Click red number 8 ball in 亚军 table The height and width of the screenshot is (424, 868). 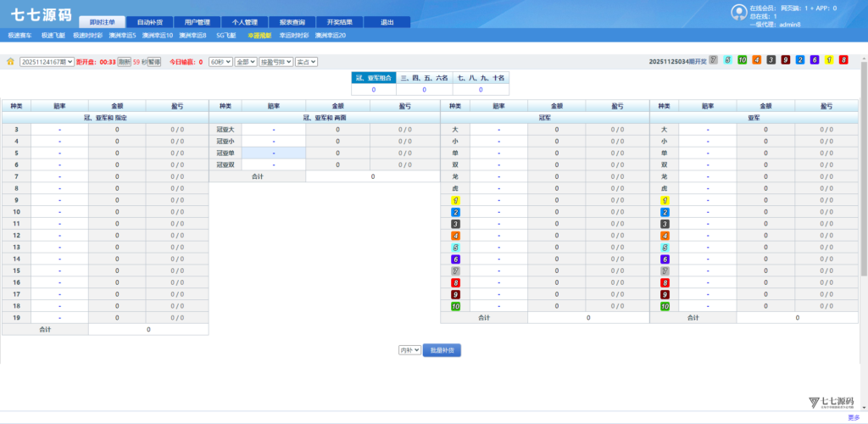[x=665, y=282]
